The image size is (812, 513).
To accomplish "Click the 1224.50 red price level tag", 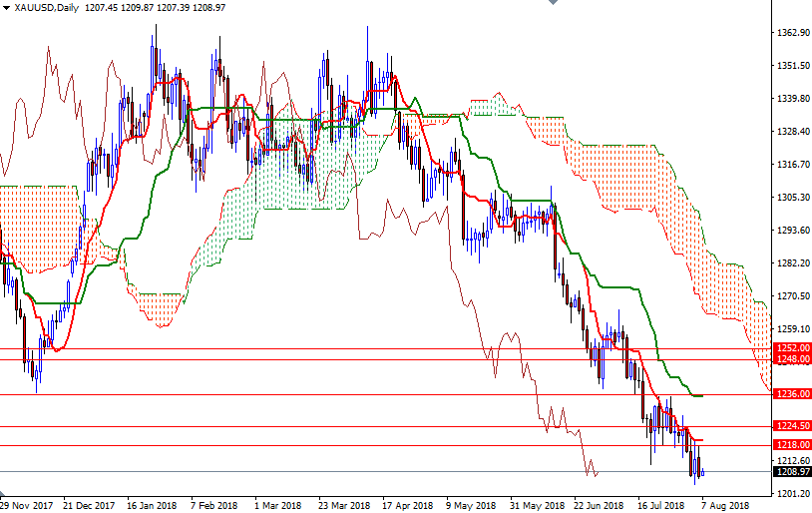I will tap(792, 426).
